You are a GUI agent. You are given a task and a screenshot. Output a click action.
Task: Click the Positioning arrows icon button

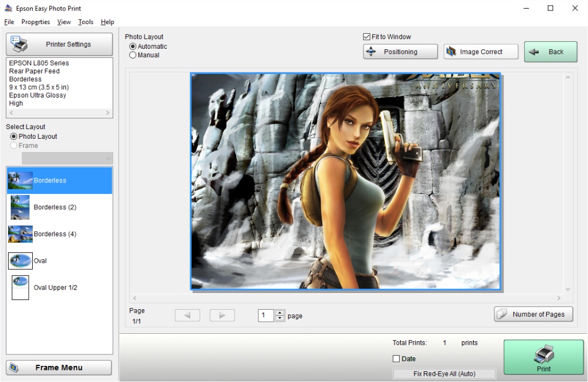pyautogui.click(x=400, y=52)
